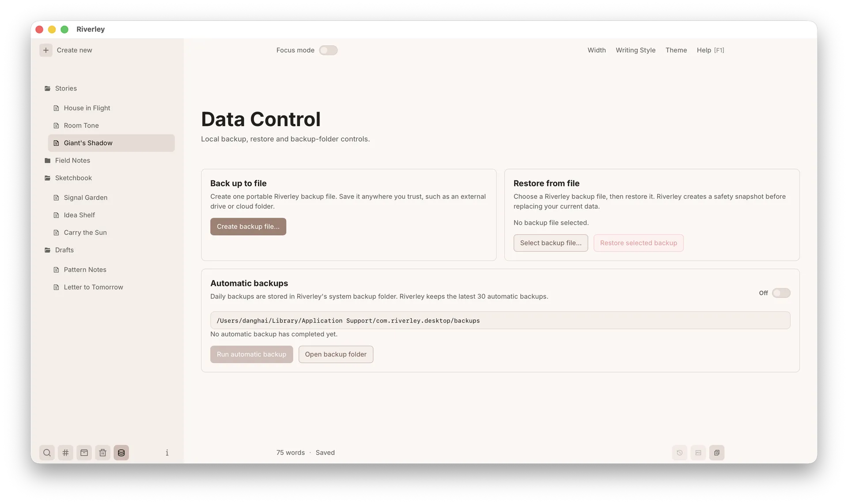Click the copy documents icon
The image size is (848, 504).
click(x=717, y=453)
